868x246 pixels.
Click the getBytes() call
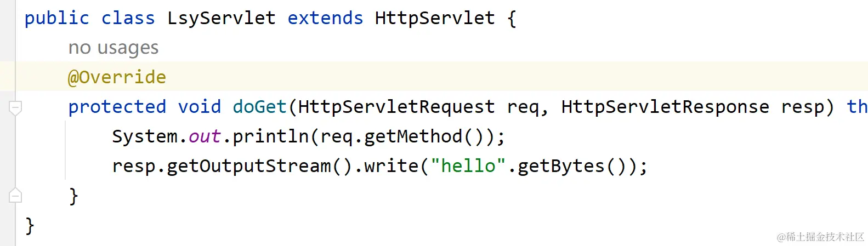point(572,166)
